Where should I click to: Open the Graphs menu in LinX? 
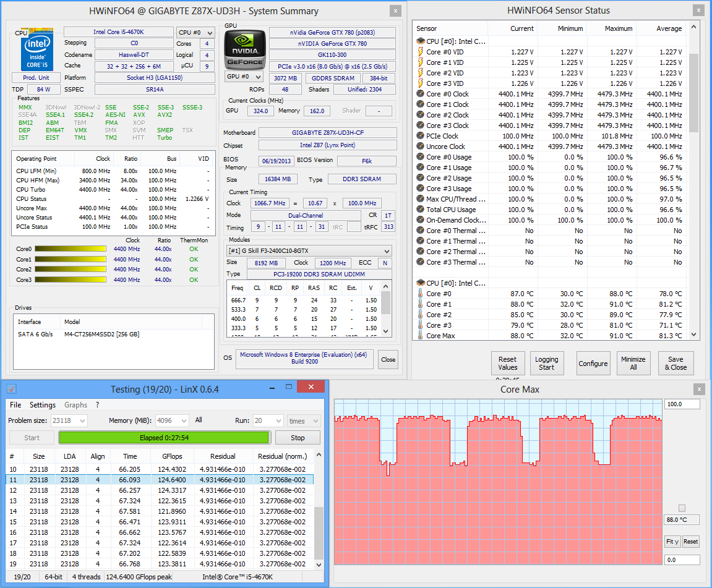pyautogui.click(x=76, y=405)
